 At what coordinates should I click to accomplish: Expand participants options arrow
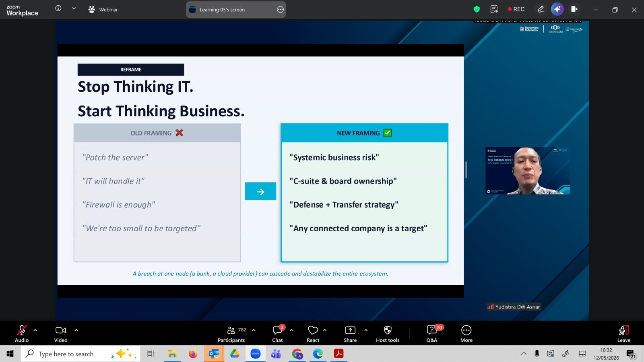pyautogui.click(x=254, y=330)
